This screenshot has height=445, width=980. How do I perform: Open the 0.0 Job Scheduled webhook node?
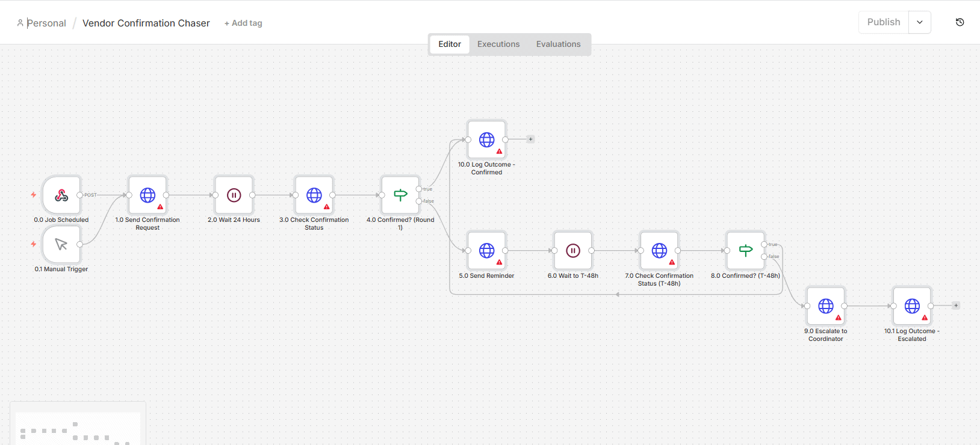[61, 195]
